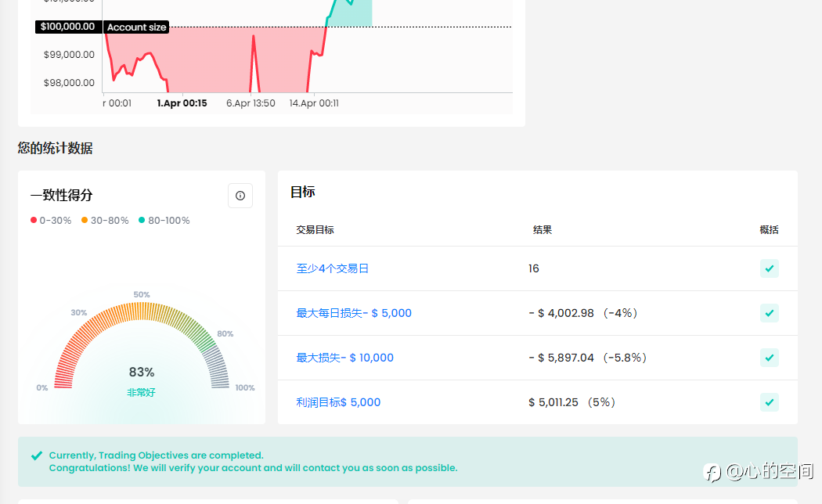Click the orange 30-80% legend dot
The image size is (822, 504).
(85, 220)
